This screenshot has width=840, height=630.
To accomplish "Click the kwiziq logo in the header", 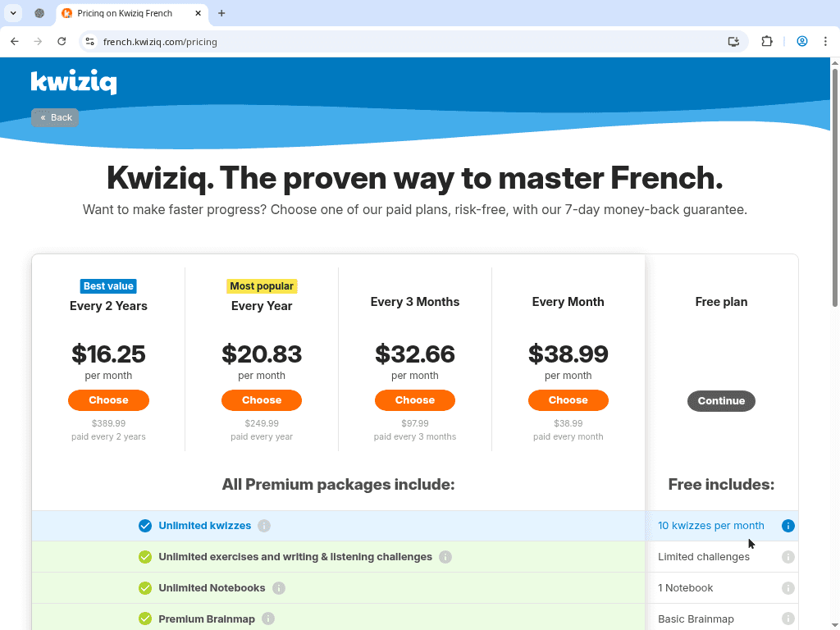I will coord(74,81).
